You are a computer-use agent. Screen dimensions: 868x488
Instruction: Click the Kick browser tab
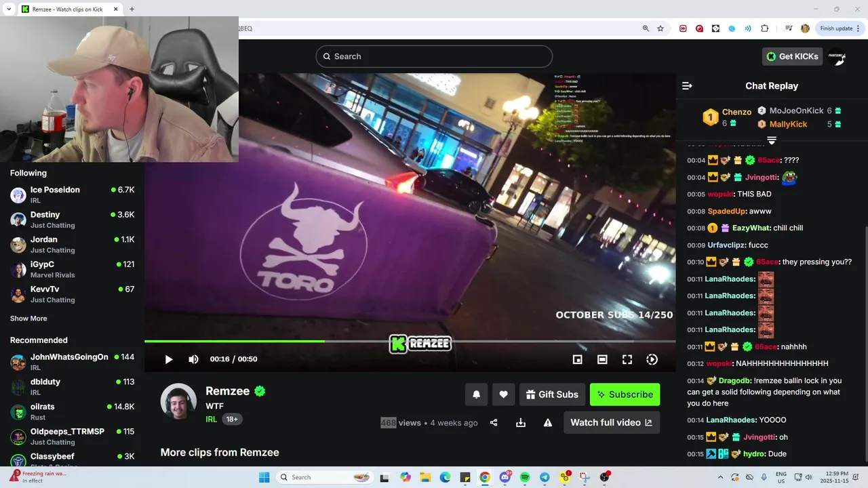pyautogui.click(x=69, y=9)
